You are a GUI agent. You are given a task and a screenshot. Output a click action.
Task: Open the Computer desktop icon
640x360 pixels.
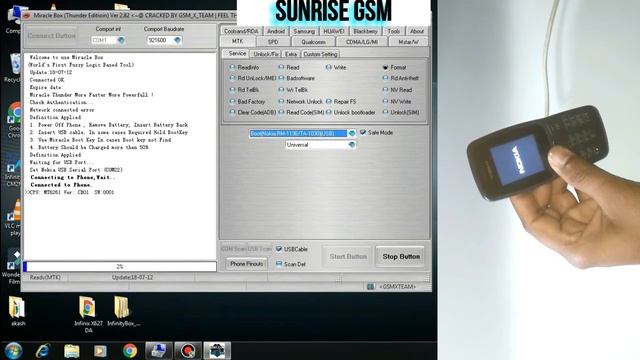click(x=13, y=19)
